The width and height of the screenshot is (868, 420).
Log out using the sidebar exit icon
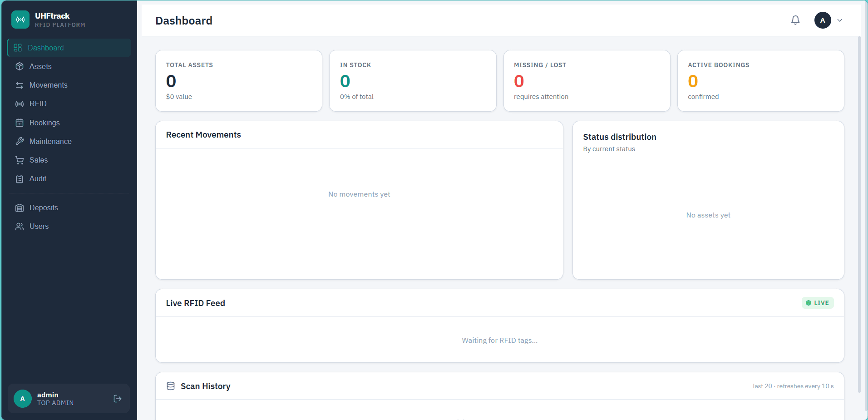tap(117, 399)
